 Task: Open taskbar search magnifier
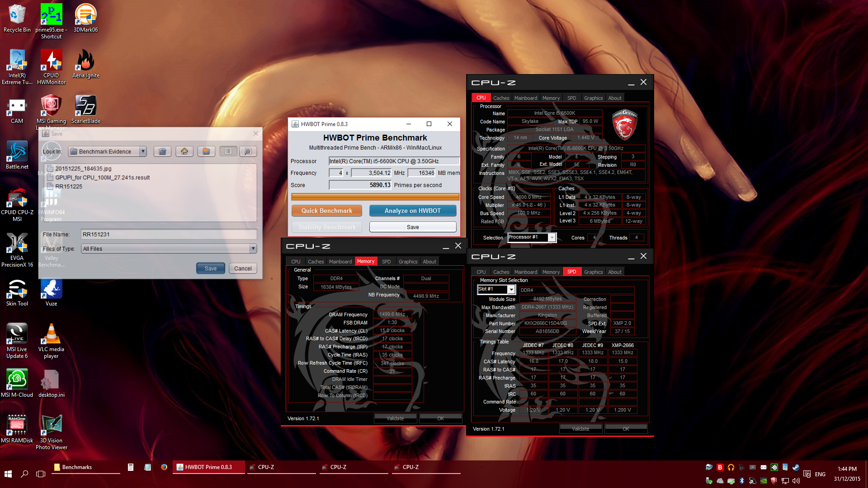coord(24,474)
